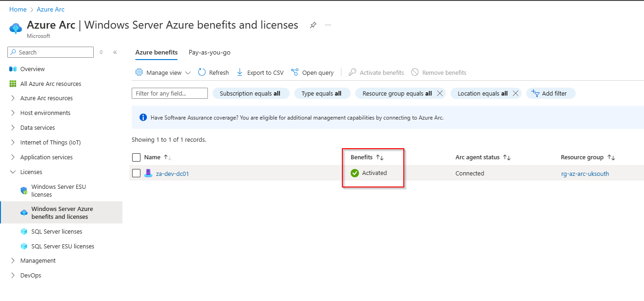This screenshot has height=301, width=644.
Task: Pin the Azure Arc page to dashboard
Action: [313, 25]
